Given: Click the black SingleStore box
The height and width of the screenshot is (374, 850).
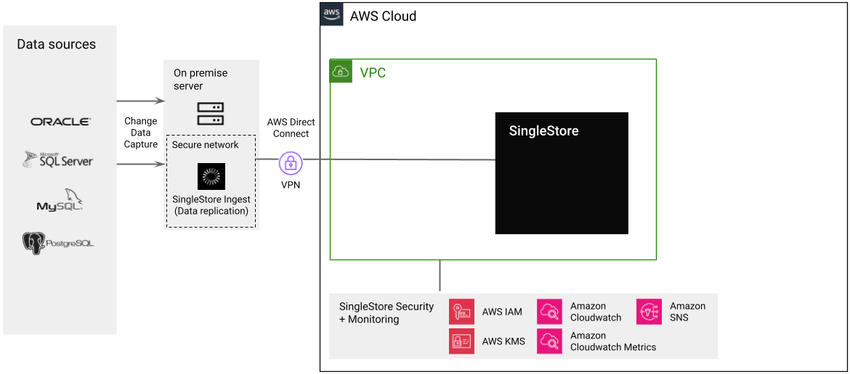Looking at the screenshot, I should coord(562,173).
